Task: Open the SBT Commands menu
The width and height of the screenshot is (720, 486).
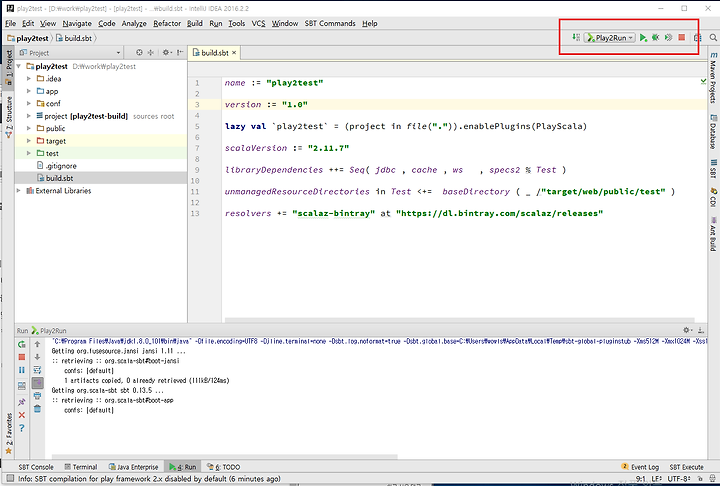Action: (330, 23)
